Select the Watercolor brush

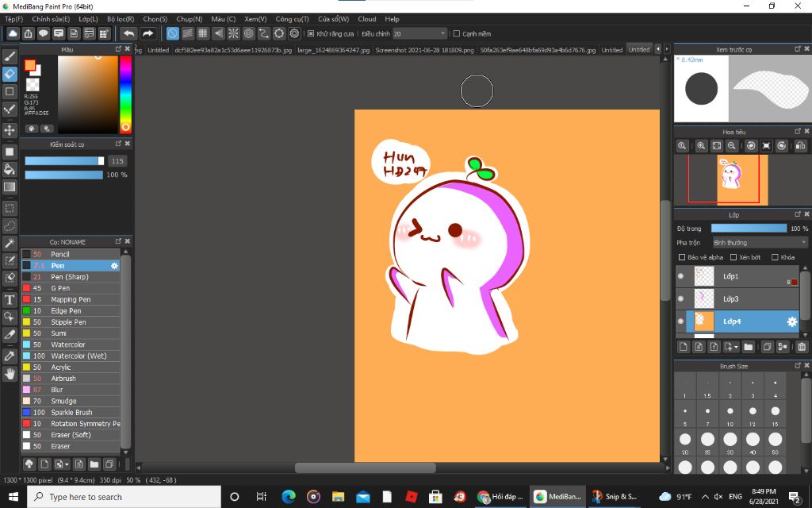[x=71, y=344]
